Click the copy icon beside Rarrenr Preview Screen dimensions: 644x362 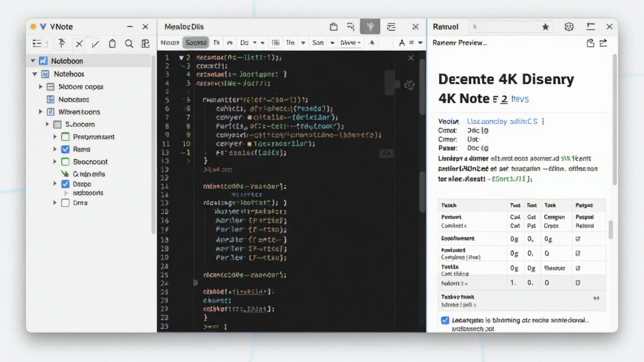tap(590, 43)
